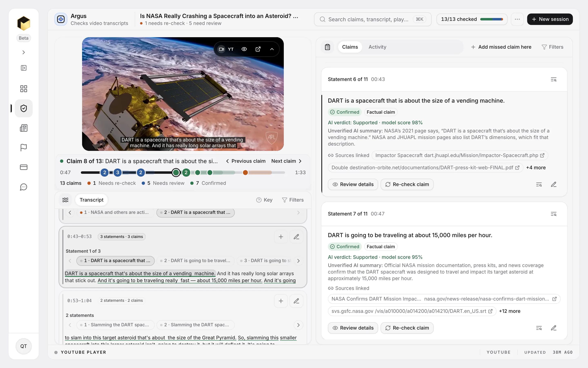The image size is (588, 368).
Task: Open video in external window icon
Action: pyautogui.click(x=258, y=49)
